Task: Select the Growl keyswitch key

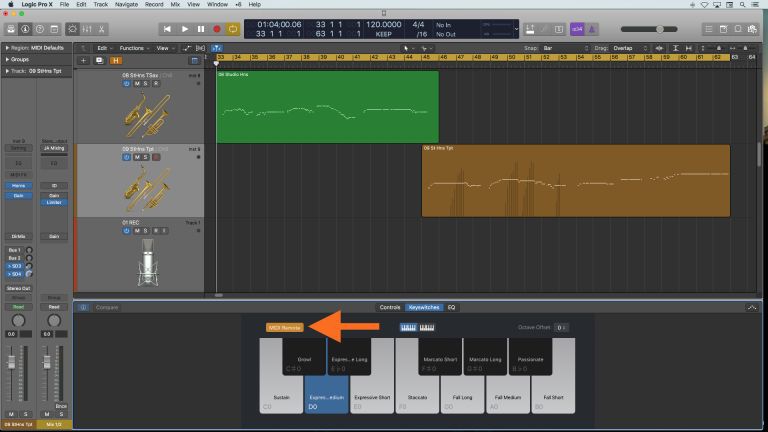Action: pos(304,359)
